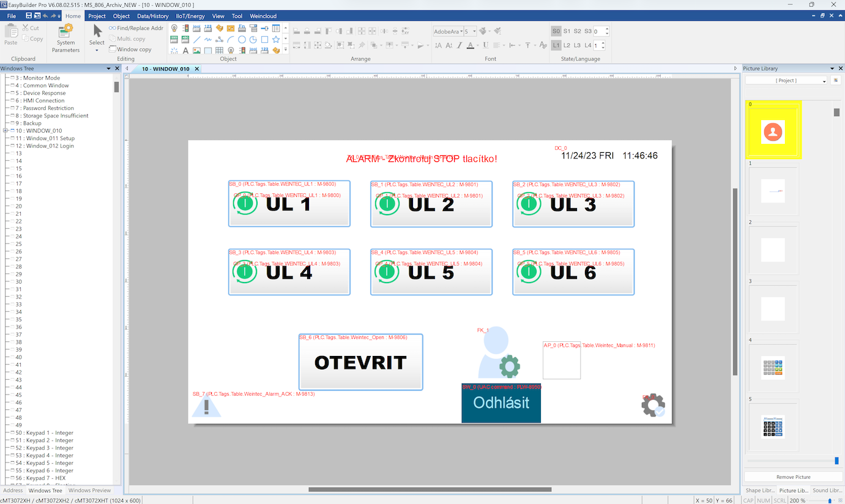
Task: Switch to the Windows Preview tab
Action: pyautogui.click(x=89, y=491)
